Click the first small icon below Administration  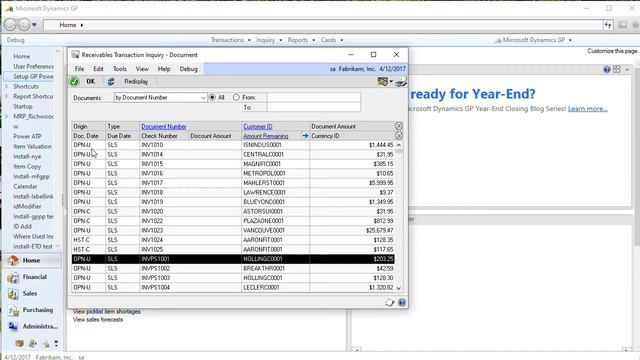tap(19, 344)
